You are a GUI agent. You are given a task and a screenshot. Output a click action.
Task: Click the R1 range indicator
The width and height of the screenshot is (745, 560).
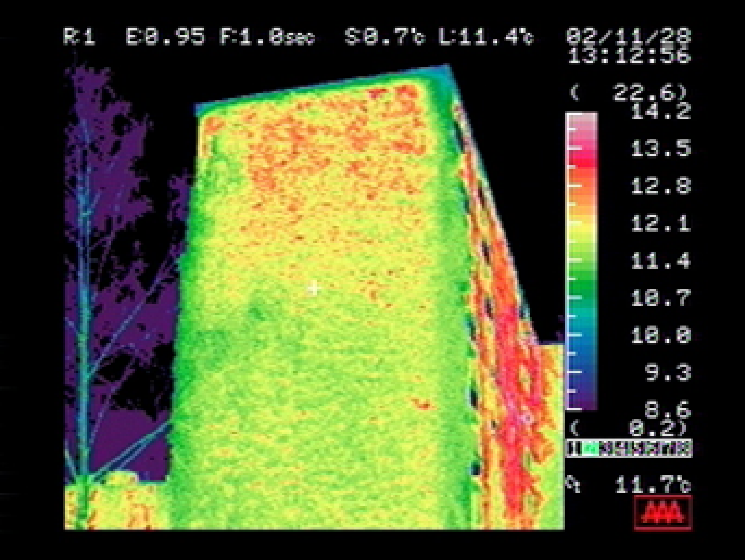tap(79, 38)
